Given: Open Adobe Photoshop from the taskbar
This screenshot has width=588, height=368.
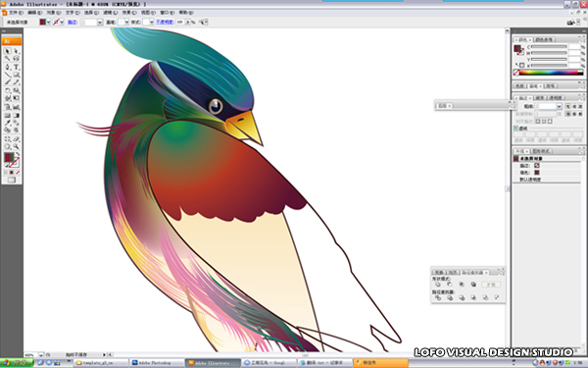Looking at the screenshot, I should [158, 363].
